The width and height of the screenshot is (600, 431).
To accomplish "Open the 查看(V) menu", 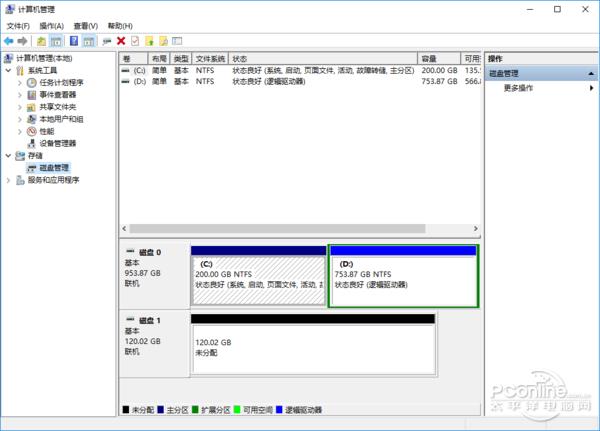I will point(86,25).
